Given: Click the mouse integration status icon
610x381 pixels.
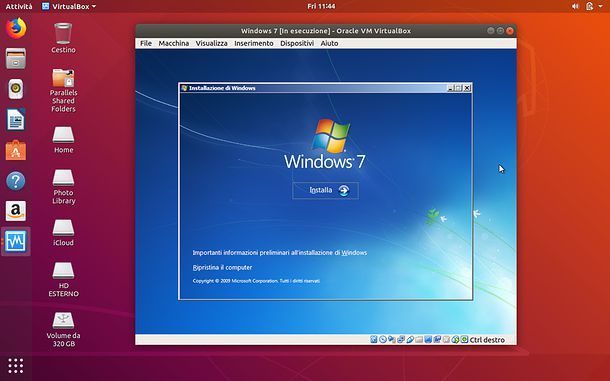Looking at the screenshot, I should (455, 340).
